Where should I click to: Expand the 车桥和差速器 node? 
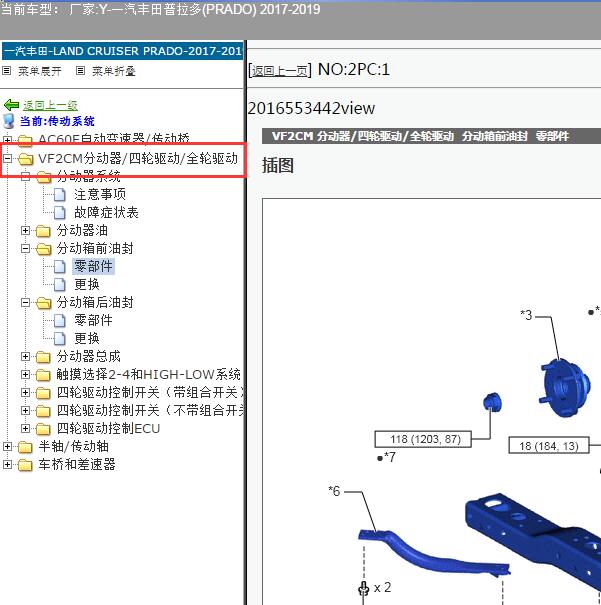point(7,465)
